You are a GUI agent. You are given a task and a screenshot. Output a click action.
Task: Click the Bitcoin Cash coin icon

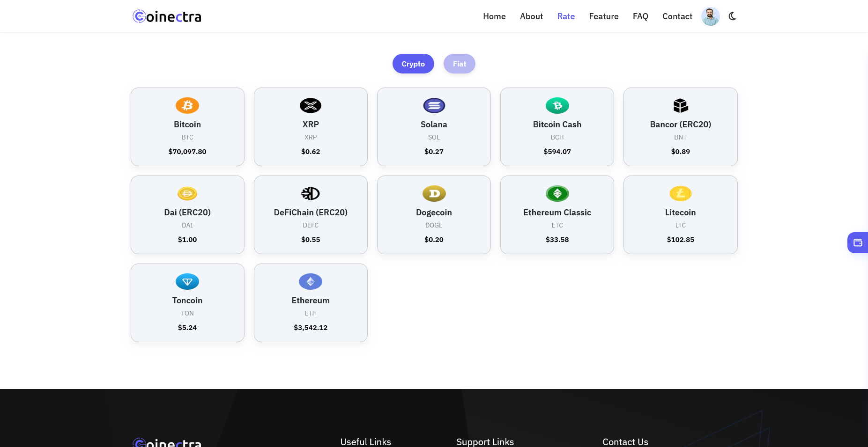(557, 105)
